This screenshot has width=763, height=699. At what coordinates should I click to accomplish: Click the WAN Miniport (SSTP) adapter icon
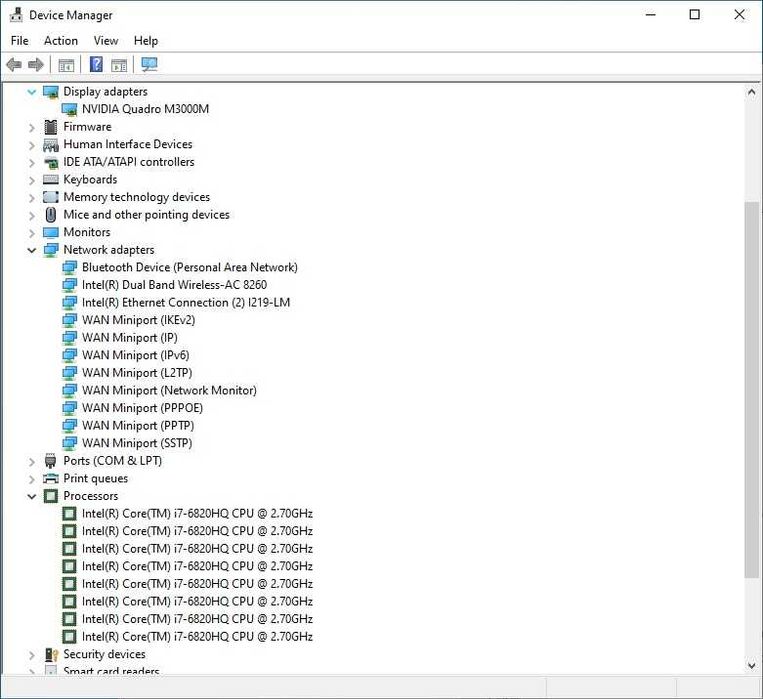(70, 443)
